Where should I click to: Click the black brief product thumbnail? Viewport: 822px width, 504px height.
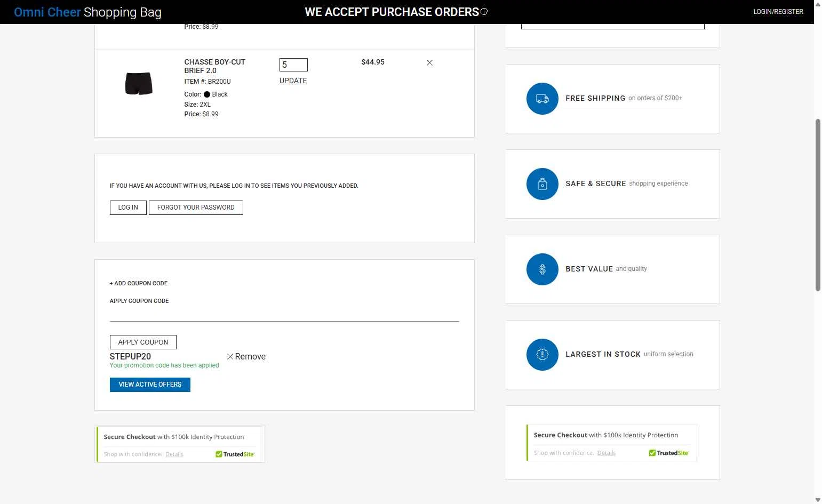click(139, 84)
